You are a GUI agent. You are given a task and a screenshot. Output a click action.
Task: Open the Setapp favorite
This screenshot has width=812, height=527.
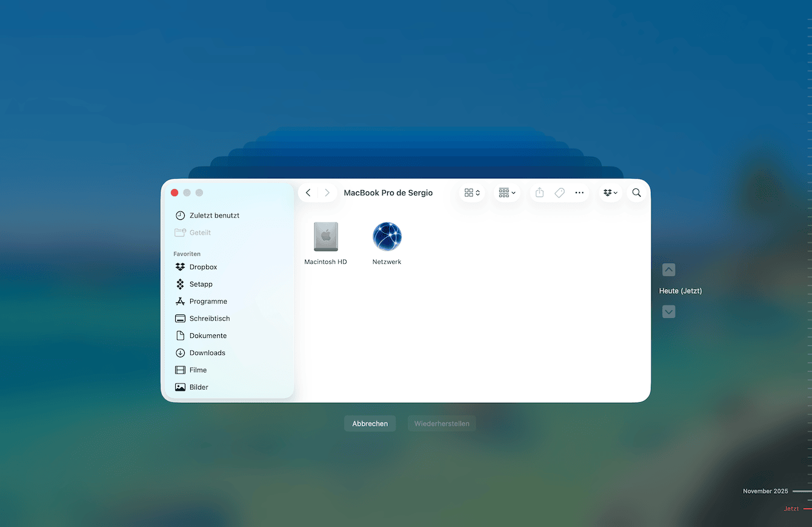(201, 283)
